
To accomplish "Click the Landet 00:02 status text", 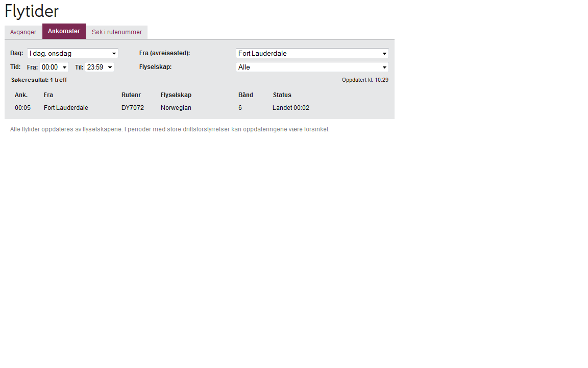I will tap(291, 108).
